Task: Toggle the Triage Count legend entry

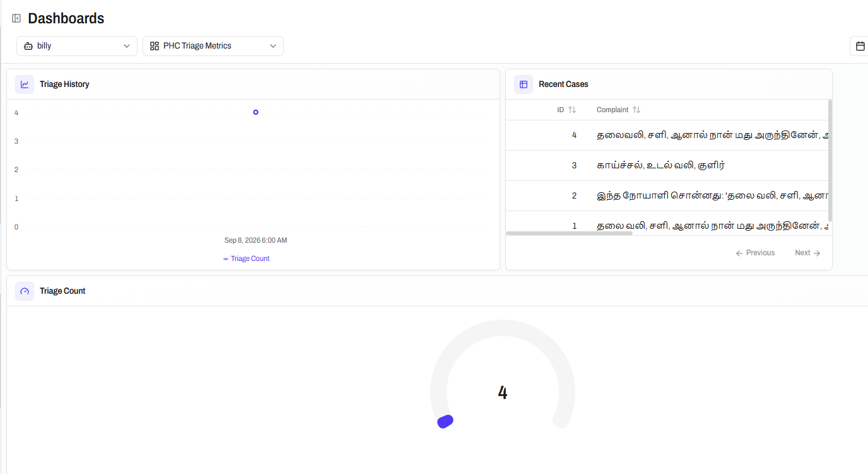Action: (247, 258)
